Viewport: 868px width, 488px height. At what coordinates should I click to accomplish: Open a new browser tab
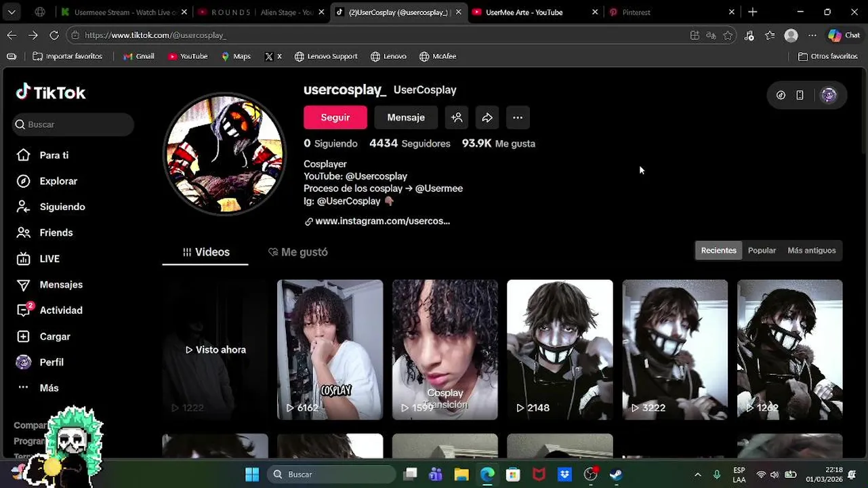point(753,12)
